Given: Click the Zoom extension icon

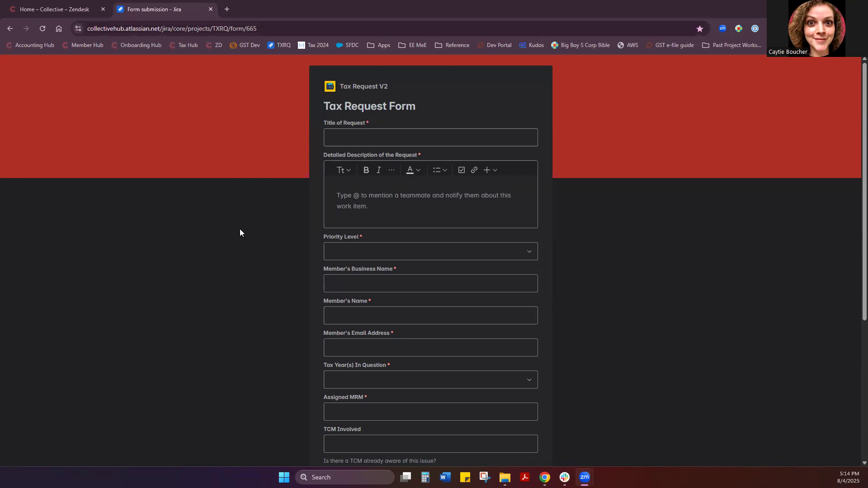Looking at the screenshot, I should [722, 28].
